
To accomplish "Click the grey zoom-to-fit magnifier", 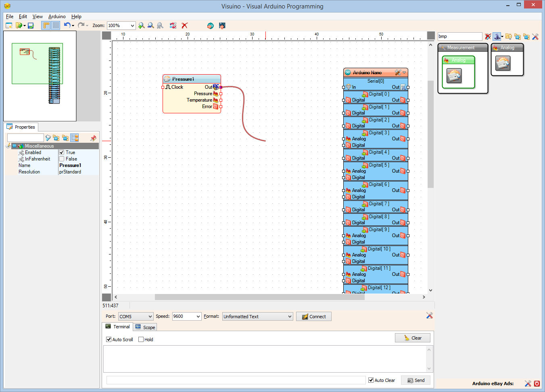I will [160, 25].
